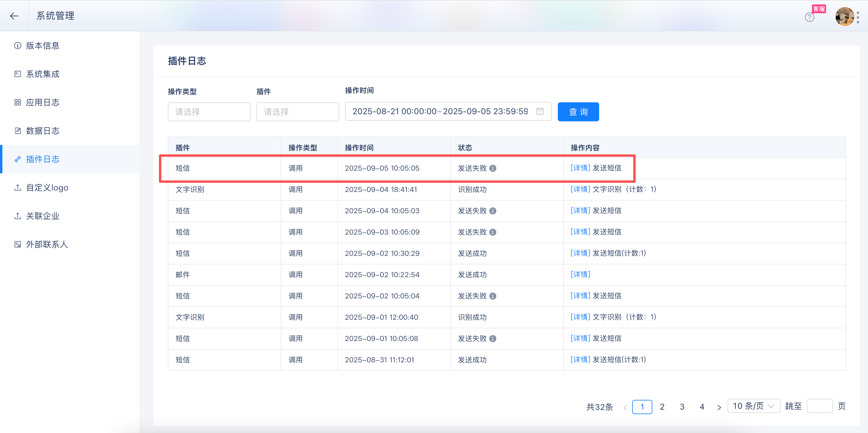Open 详情 link for 2025-09-04 18:41:41 row
This screenshot has width=868, height=433.
coord(580,189)
